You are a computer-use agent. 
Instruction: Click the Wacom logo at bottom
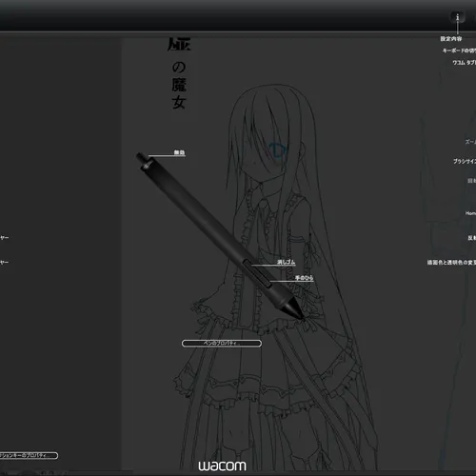[222, 466]
